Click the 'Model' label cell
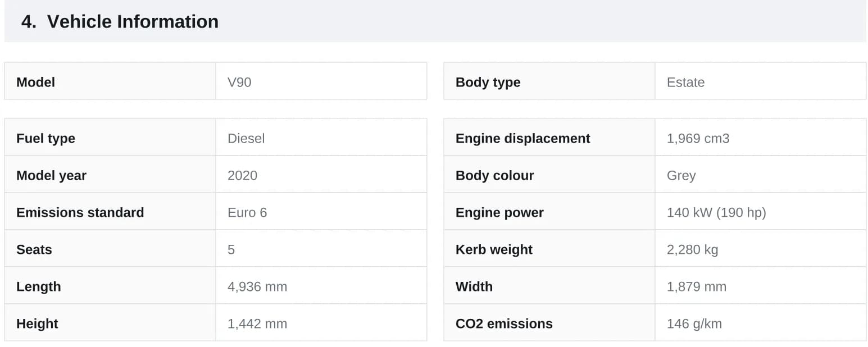 click(110, 81)
